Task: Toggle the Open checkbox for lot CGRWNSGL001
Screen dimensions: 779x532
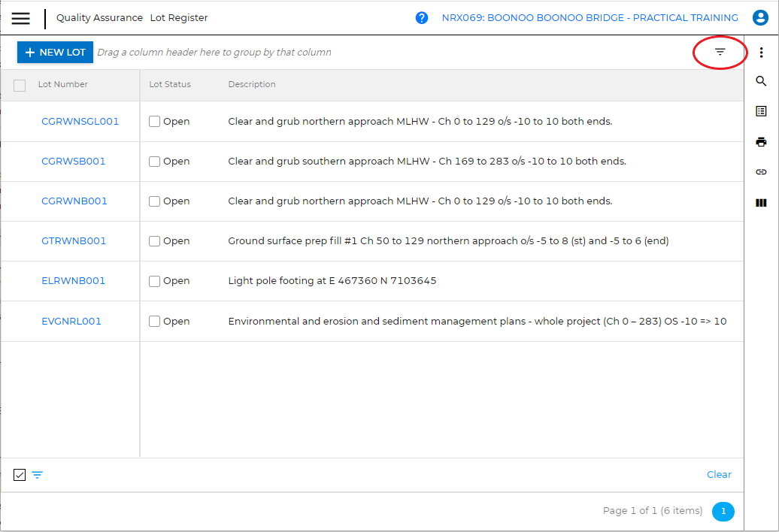Action: pos(155,122)
